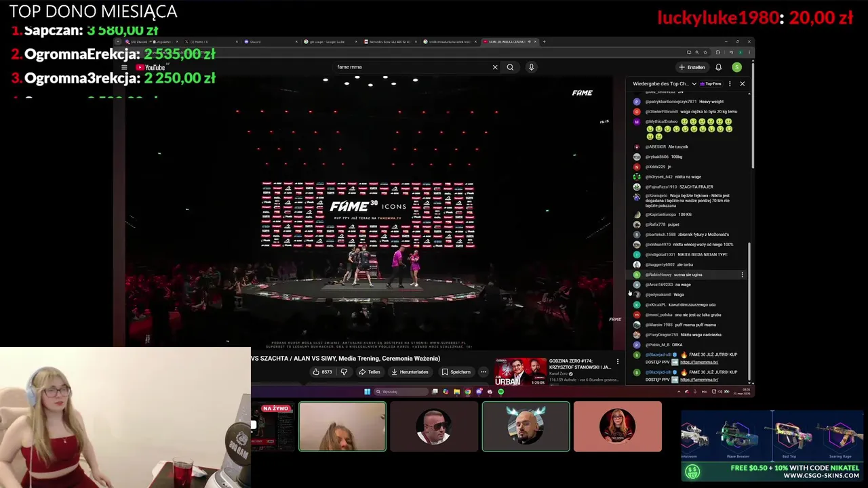This screenshot has width=868, height=488.
Task: Click FajnaFaza1910's SZACHTA FRAJER message
Action: 696,186
